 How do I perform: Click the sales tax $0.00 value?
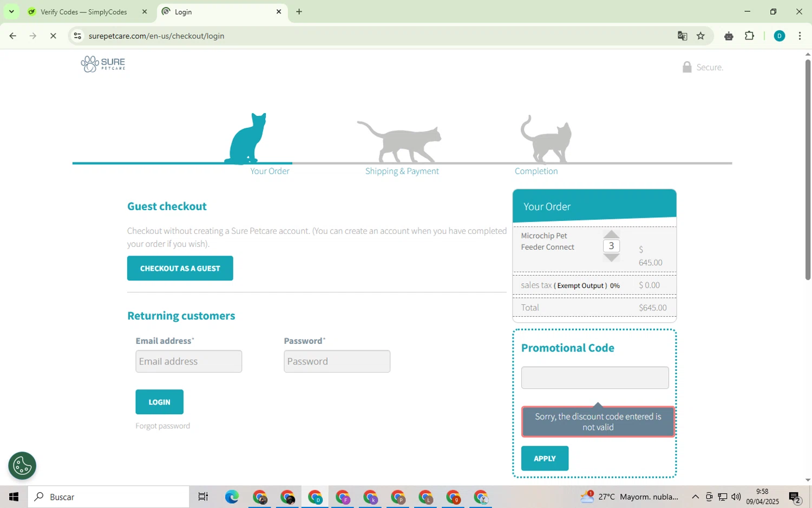pos(649,285)
